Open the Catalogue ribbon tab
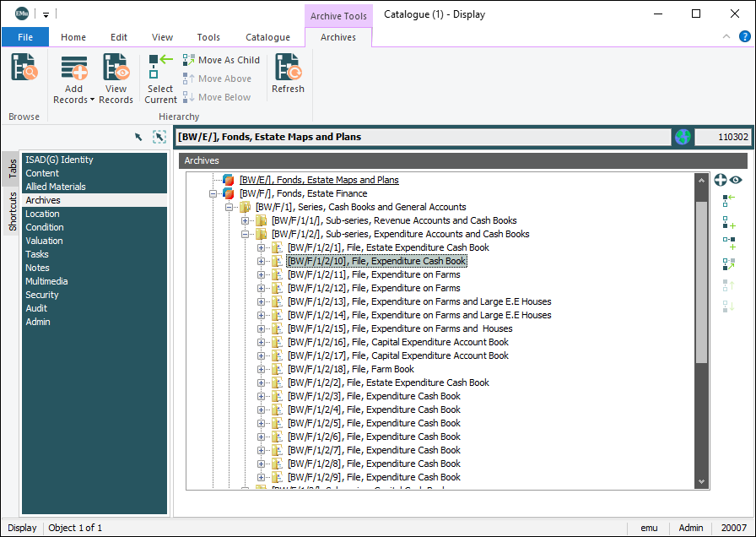The image size is (756, 537). 267,37
